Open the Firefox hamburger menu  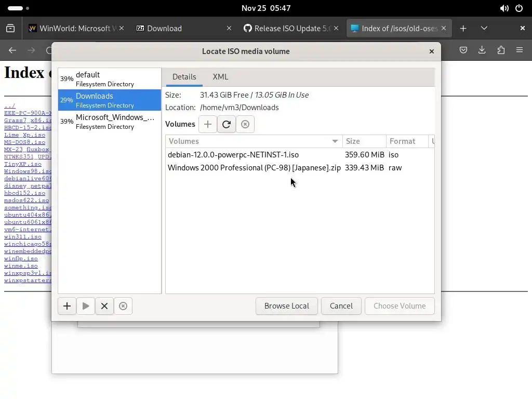520,50
